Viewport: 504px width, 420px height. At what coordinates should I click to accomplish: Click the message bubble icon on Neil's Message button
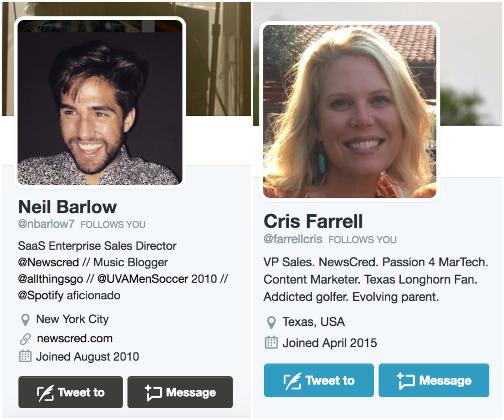[153, 393]
